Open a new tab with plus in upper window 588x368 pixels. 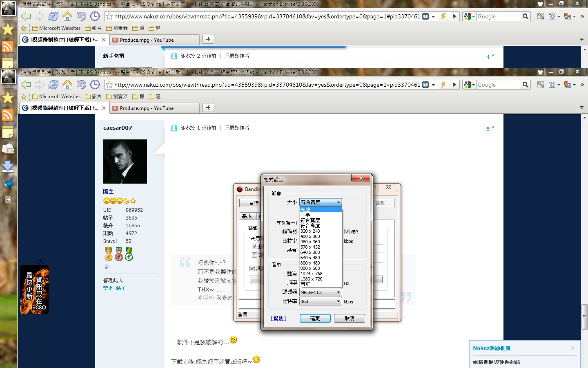click(x=208, y=39)
